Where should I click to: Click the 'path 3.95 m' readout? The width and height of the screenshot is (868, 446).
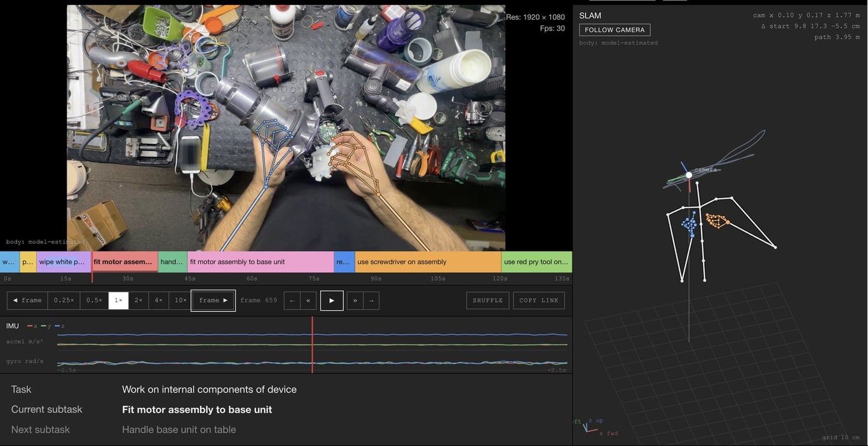coord(837,37)
